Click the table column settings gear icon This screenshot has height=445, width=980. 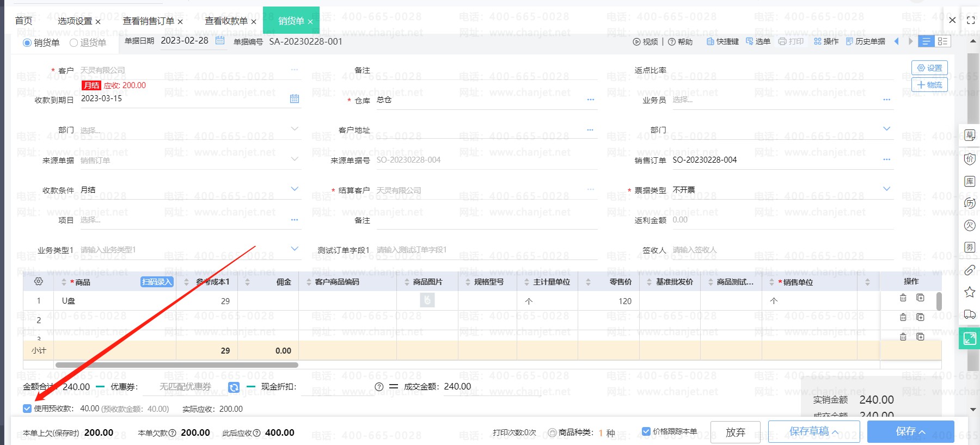[38, 282]
